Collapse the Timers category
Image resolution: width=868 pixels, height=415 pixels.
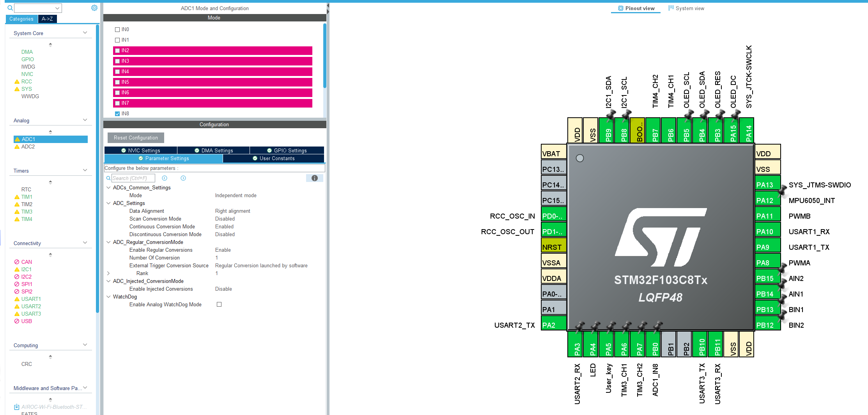85,170
